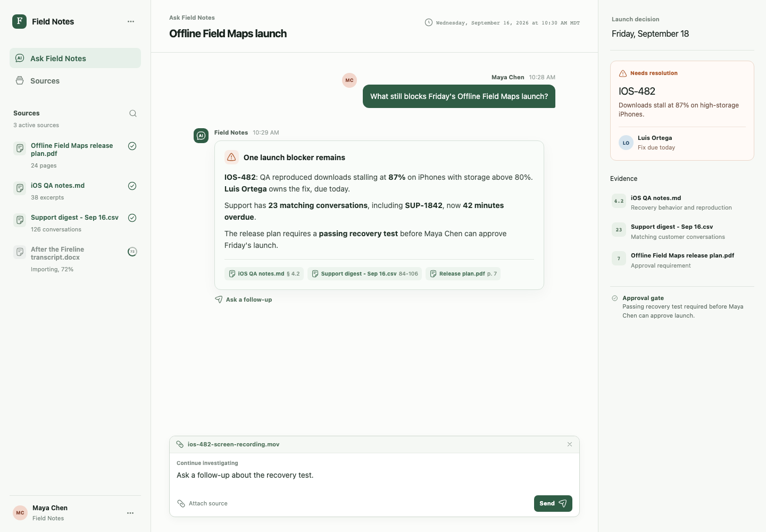Click the iOS QA notes.md file icon in sidebar
Screen dimensions: 766x532
pos(20,188)
